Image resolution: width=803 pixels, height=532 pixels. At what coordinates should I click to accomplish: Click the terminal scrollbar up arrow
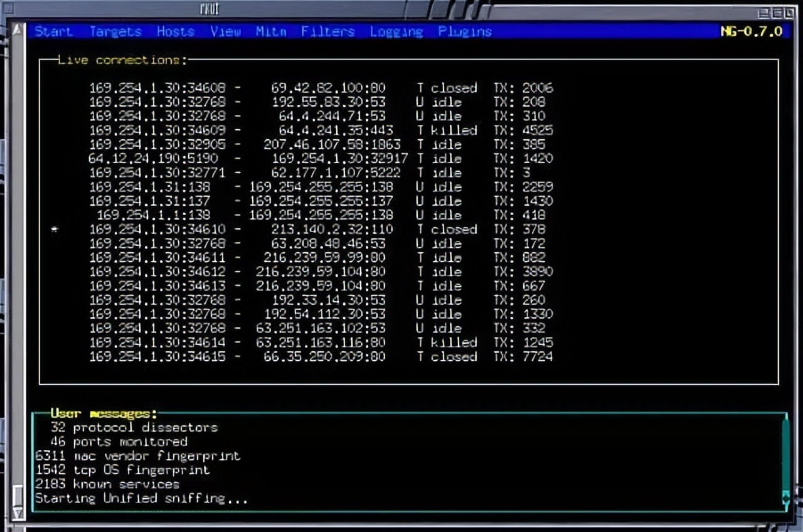pos(18,30)
